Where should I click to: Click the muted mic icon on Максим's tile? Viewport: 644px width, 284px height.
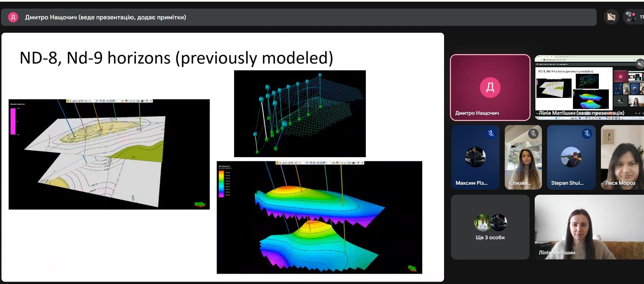[491, 133]
